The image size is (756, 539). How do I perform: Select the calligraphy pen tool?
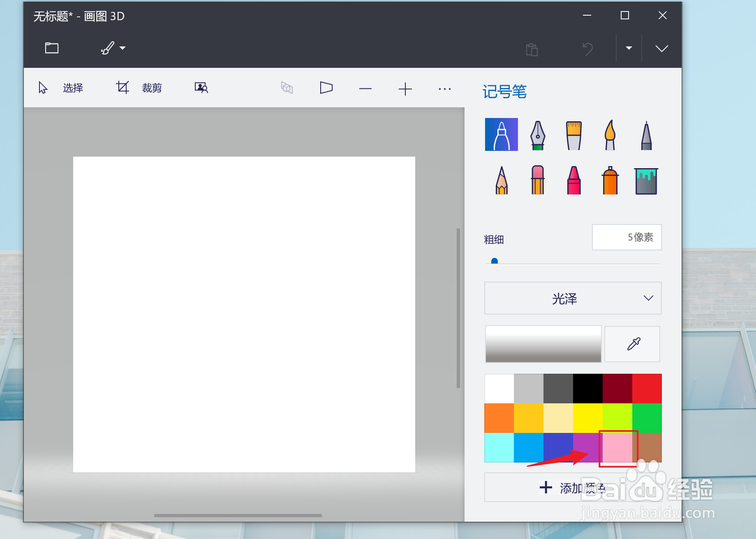tap(537, 134)
